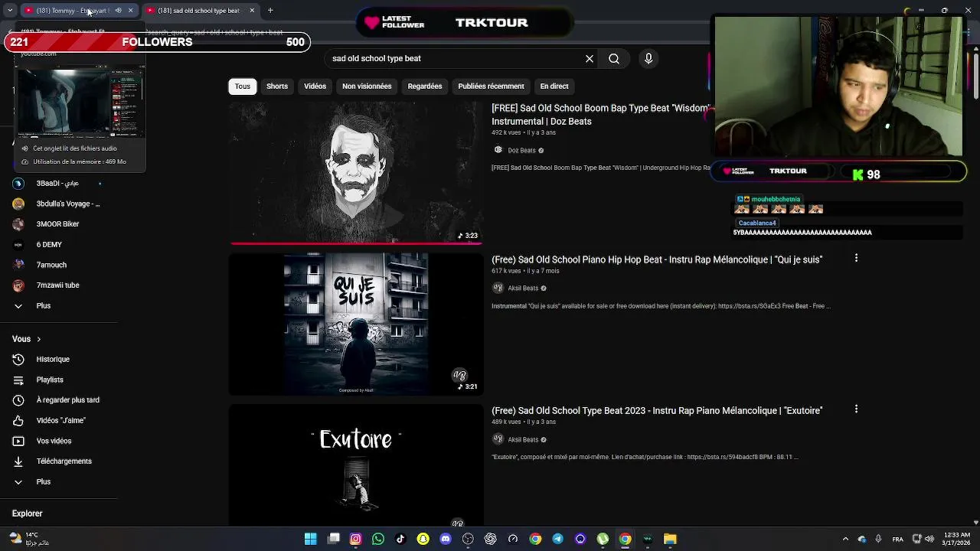Open Discord from the taskbar

446,539
